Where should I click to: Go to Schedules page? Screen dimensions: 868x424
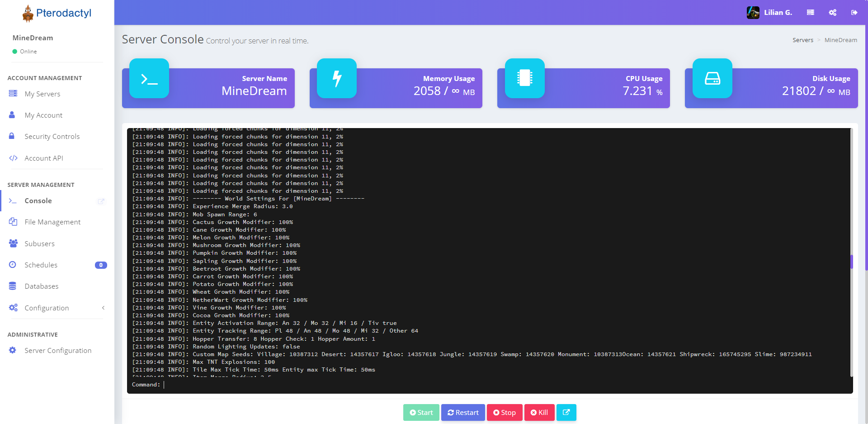[41, 265]
